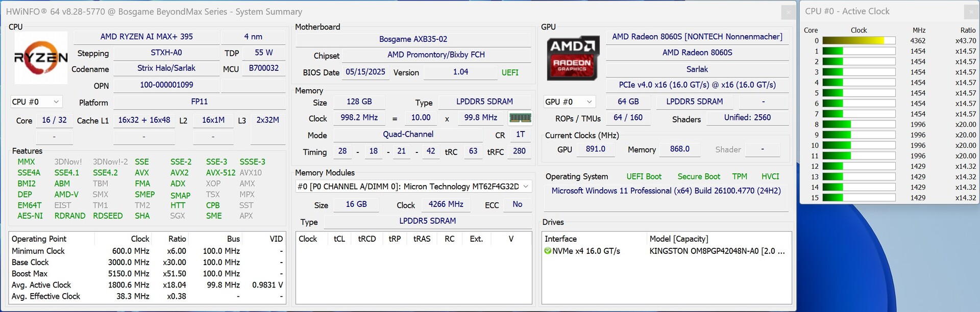Click the x43.70 ratio for core 0
This screenshot has width=980, height=312.
pyautogui.click(x=965, y=41)
